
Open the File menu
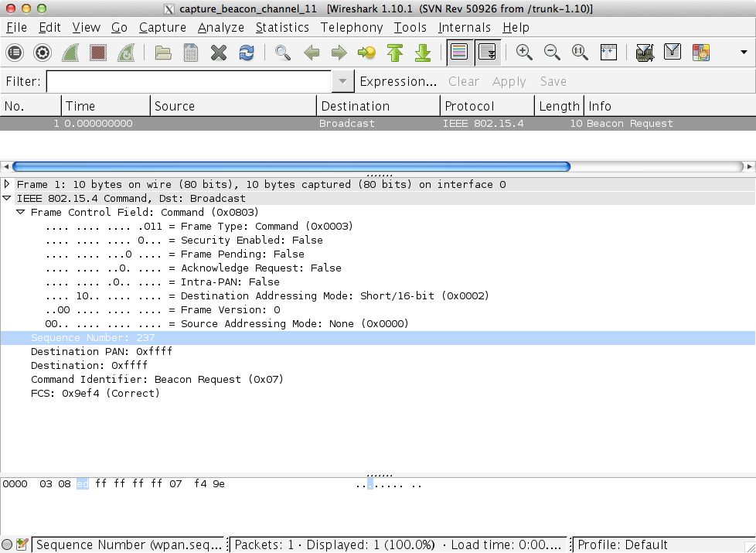(x=16, y=28)
